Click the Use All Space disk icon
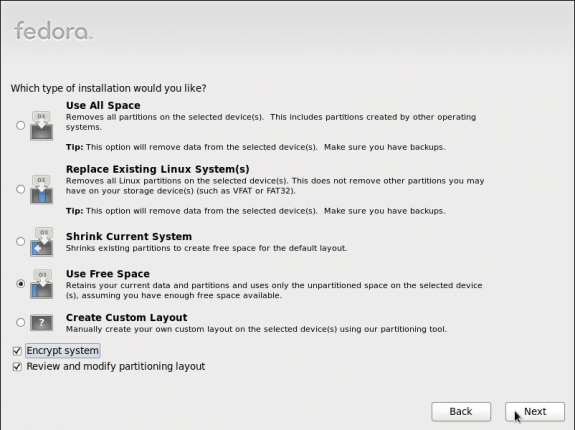 point(41,126)
